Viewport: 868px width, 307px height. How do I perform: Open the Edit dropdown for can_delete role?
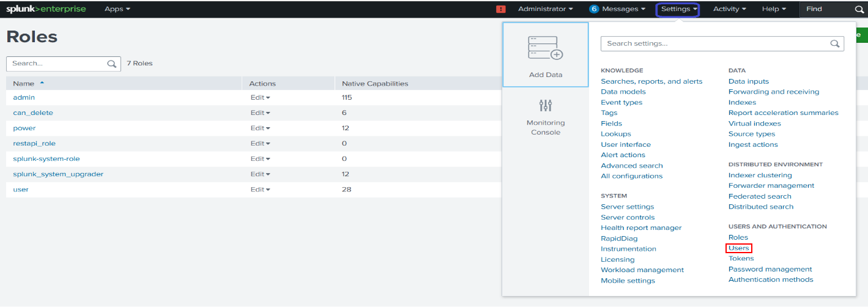[260, 113]
